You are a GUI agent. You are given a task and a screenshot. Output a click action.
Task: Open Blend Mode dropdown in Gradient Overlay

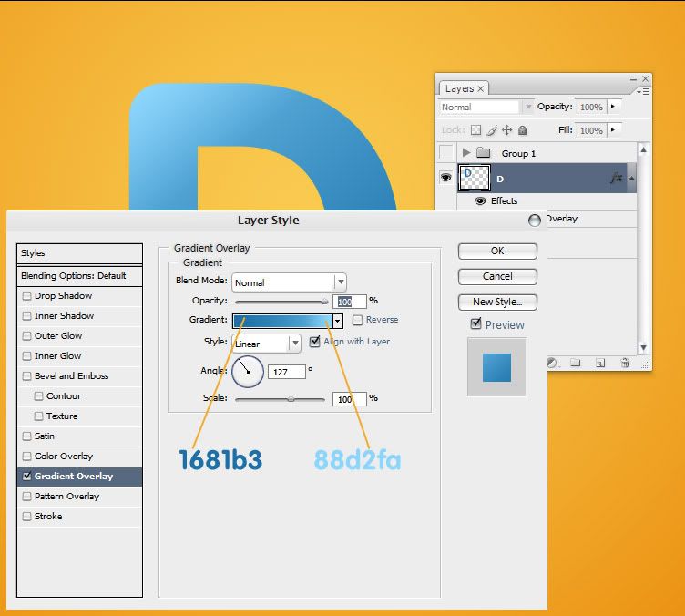[x=341, y=282]
